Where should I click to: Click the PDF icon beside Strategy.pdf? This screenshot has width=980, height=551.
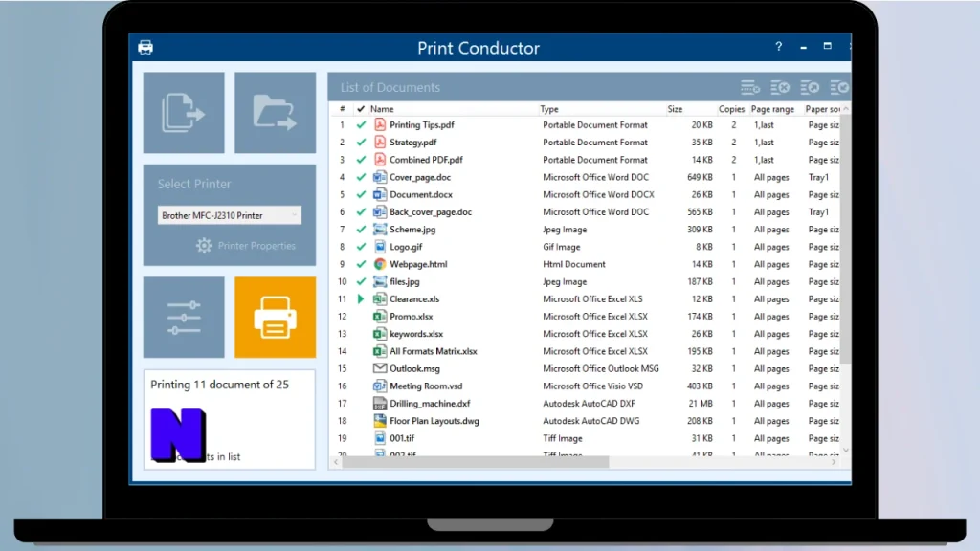pyautogui.click(x=379, y=143)
